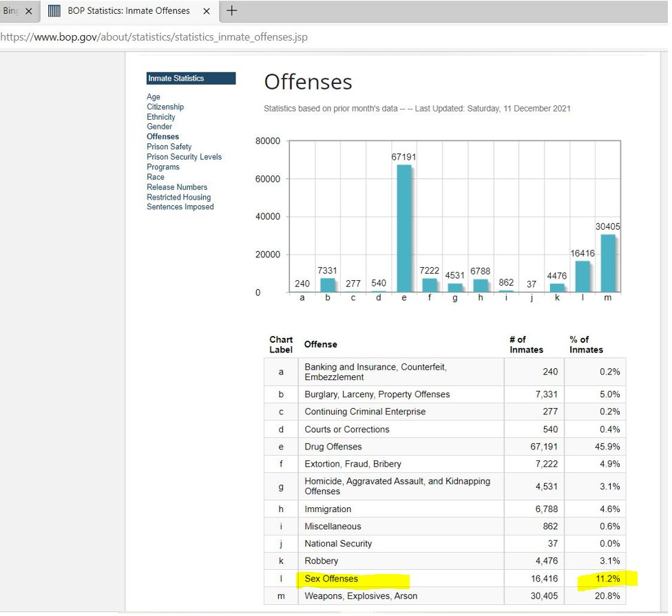The height and width of the screenshot is (616, 672).
Task: Select Homicide, Aggravated Assault, and Kidnapping cell
Action: click(401, 486)
